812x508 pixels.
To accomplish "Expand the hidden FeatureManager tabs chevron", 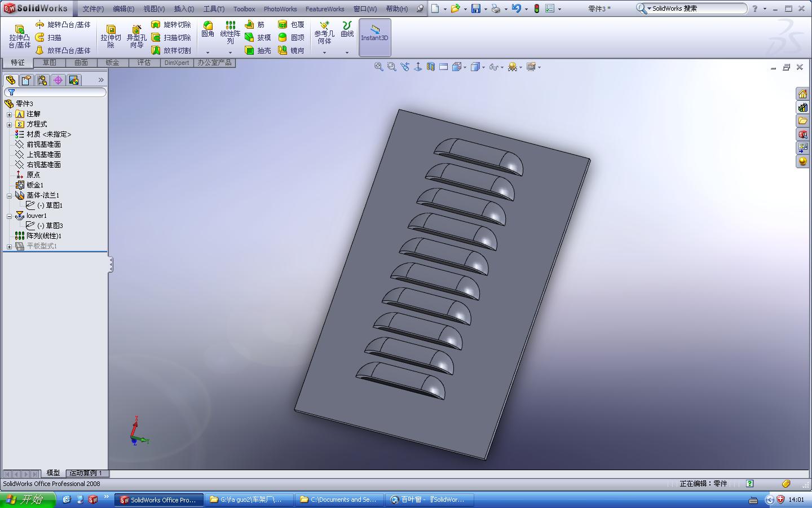I will coord(101,80).
